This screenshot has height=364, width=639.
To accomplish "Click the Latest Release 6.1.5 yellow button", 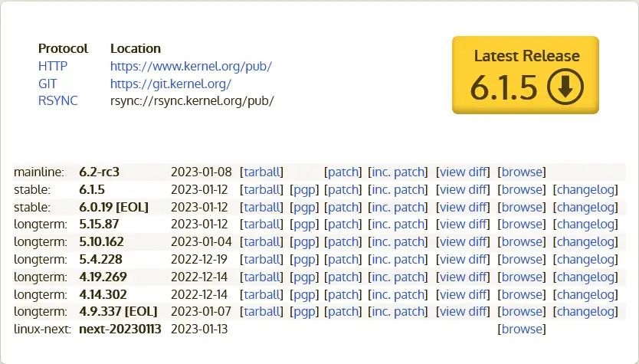I will click(526, 75).
